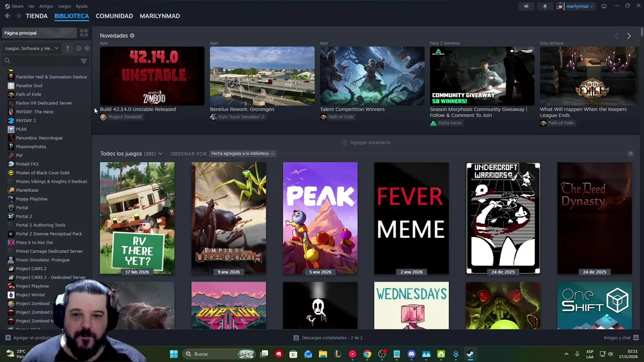The height and width of the screenshot is (362, 644).
Task: Select Empires of the Undergrowth cover
Action: (228, 218)
